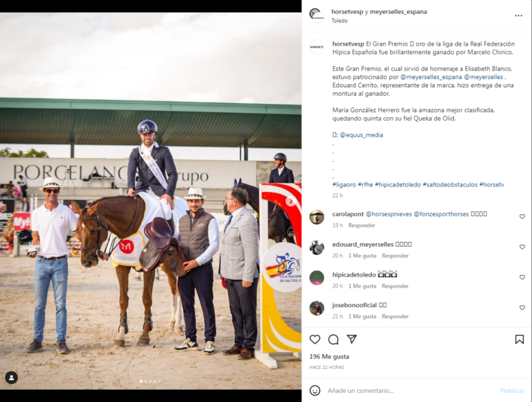Like carolapont's comment
This screenshot has height=402, width=532.
point(522,217)
